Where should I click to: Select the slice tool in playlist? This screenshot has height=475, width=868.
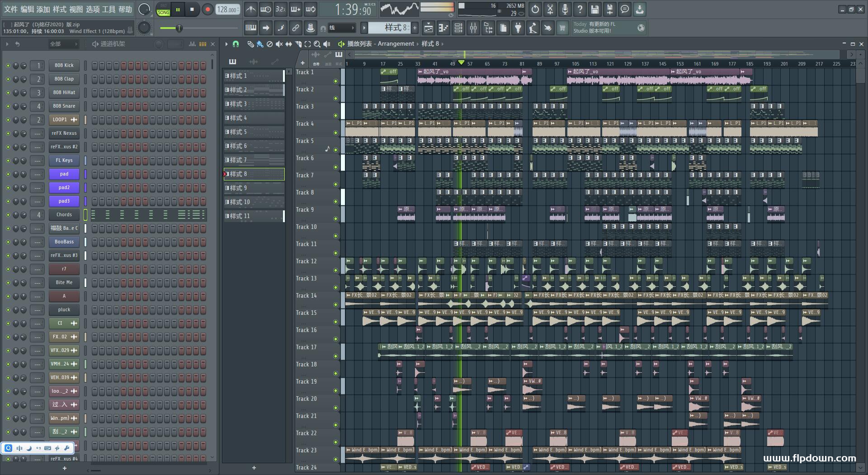(x=298, y=44)
